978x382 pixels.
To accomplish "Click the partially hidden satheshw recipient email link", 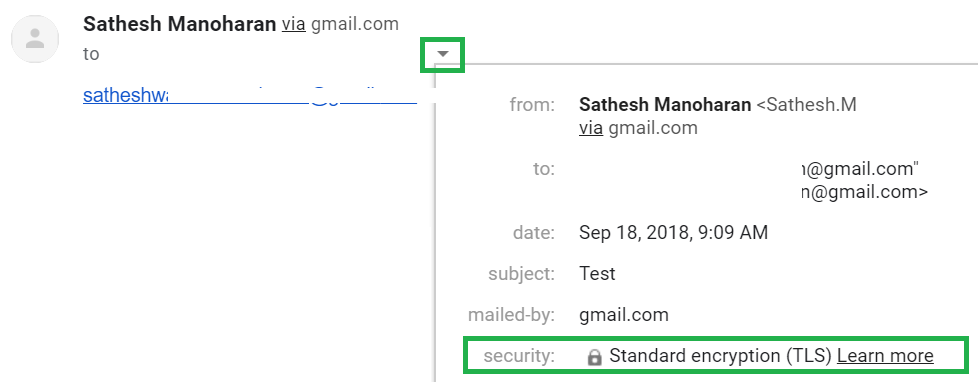I will [x=249, y=95].
